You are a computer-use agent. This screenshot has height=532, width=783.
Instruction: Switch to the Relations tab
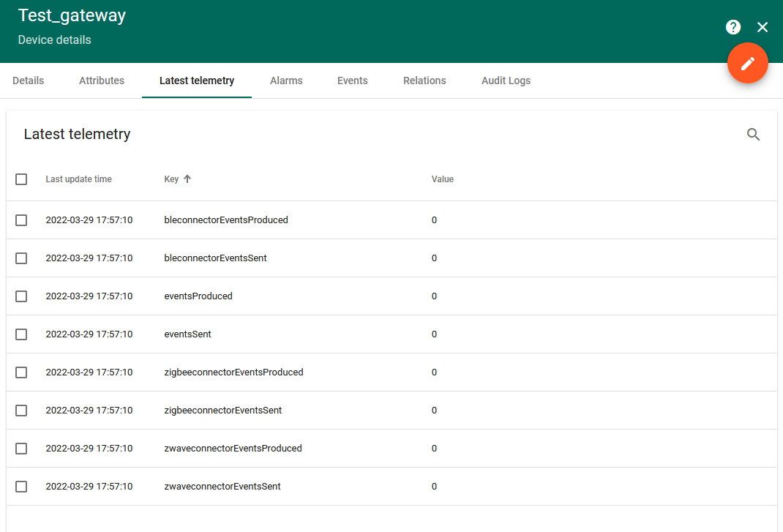(424, 80)
